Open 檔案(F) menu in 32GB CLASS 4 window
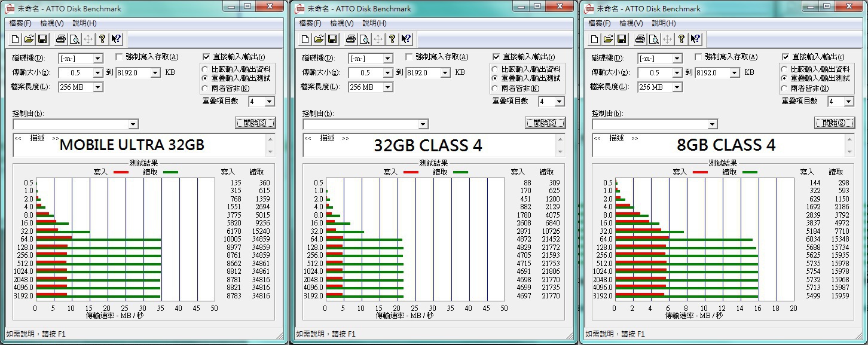 click(310, 23)
